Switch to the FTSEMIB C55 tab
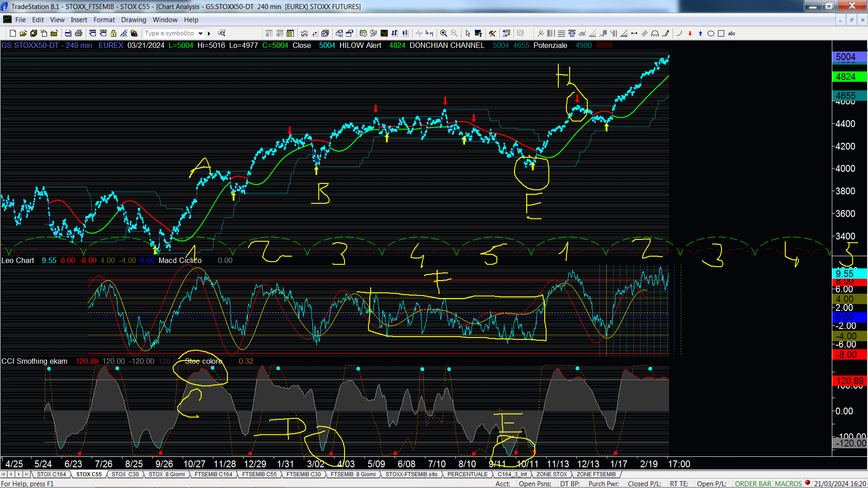 [x=259, y=474]
